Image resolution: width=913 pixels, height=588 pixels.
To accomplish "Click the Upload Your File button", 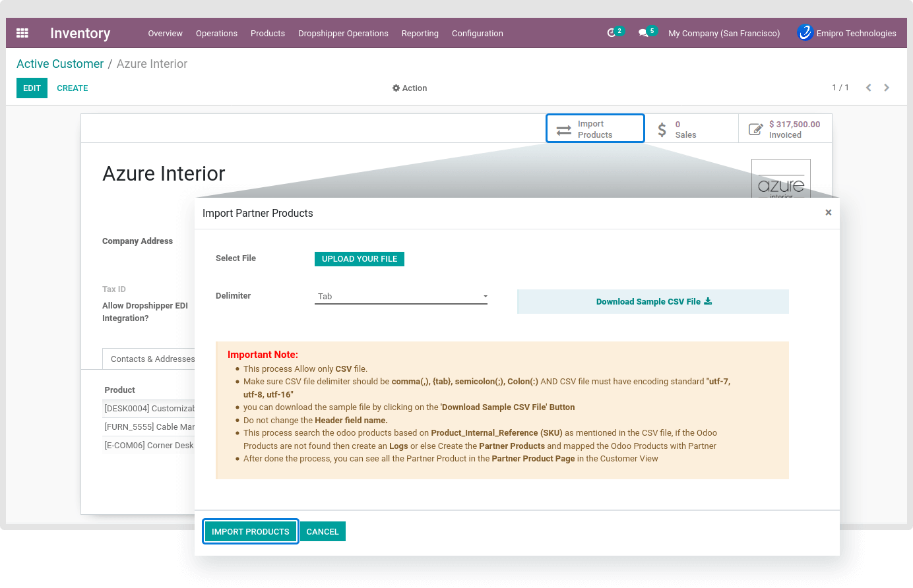I will pos(360,259).
